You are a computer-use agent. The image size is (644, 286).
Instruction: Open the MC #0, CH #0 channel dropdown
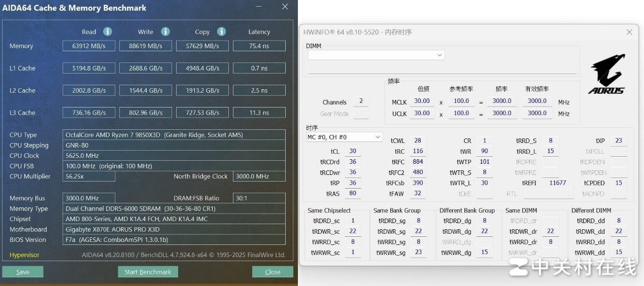point(344,137)
